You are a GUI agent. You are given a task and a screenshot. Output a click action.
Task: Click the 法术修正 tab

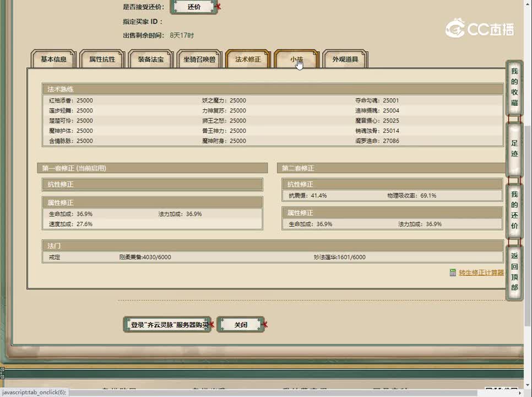point(247,60)
